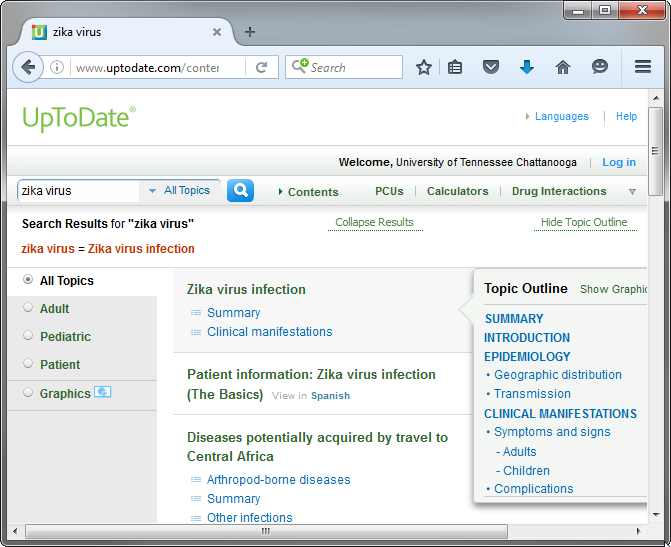This screenshot has width=671, height=547.
Task: Click the Graphics picture icon
Action: click(103, 392)
